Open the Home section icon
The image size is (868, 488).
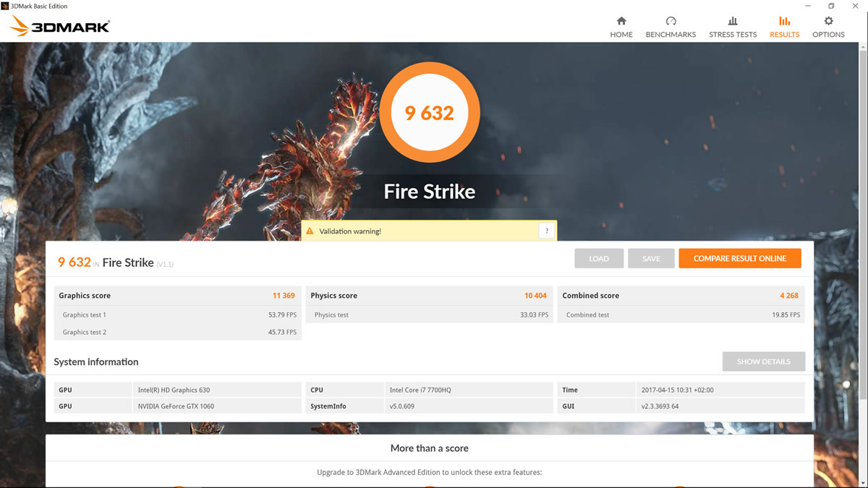621,21
